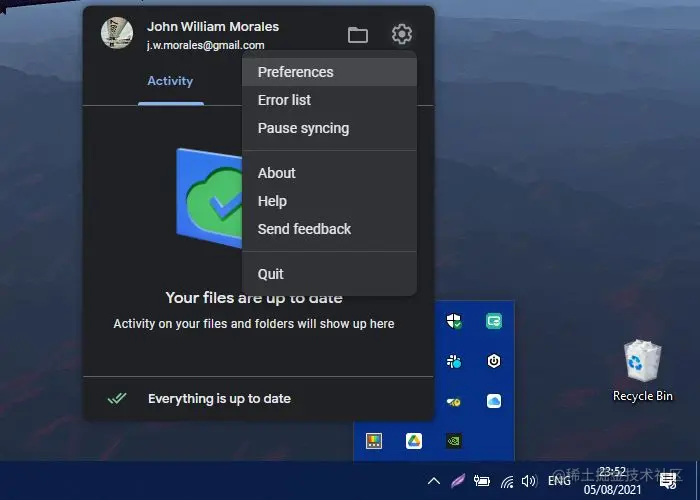700x500 pixels.
Task: Open the Google Drive folder icon
Action: [358, 34]
